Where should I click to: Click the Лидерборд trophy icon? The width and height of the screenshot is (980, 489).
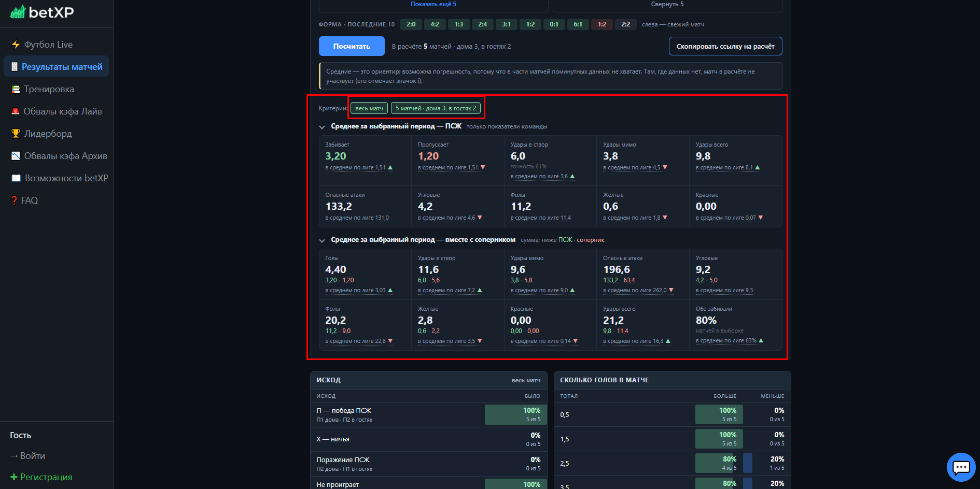point(16,134)
